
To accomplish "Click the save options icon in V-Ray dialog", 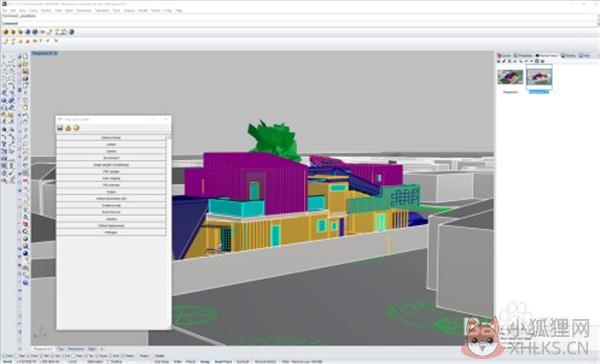I will click(60, 128).
